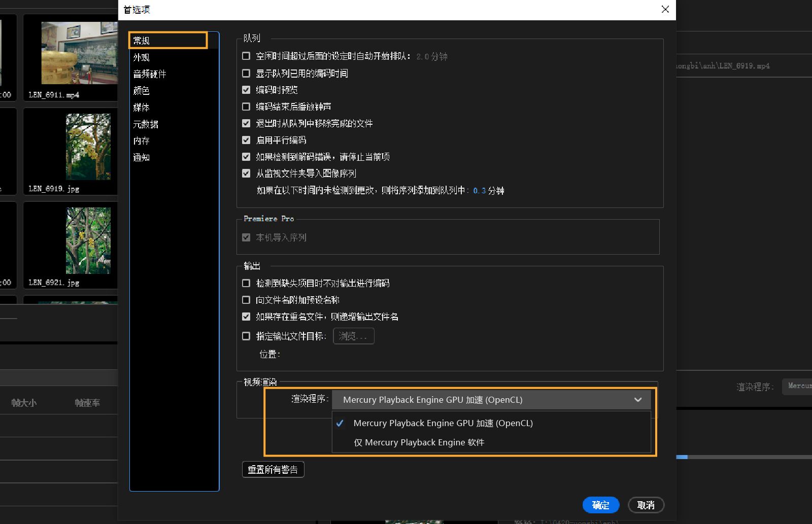The image size is (812, 524).
Task: Enable automatic queue start after idle time
Action: 246,56
